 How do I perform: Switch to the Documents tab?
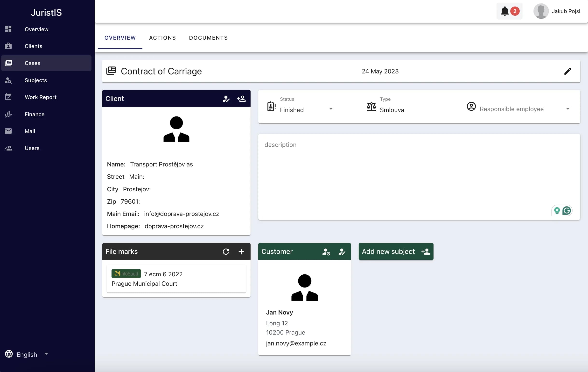208,38
